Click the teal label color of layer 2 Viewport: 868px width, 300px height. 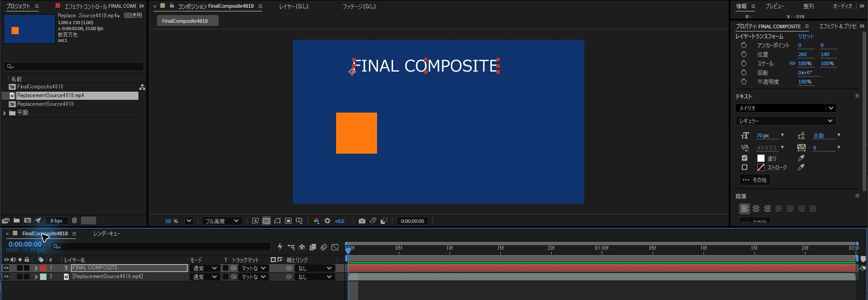pyautogui.click(x=43, y=277)
